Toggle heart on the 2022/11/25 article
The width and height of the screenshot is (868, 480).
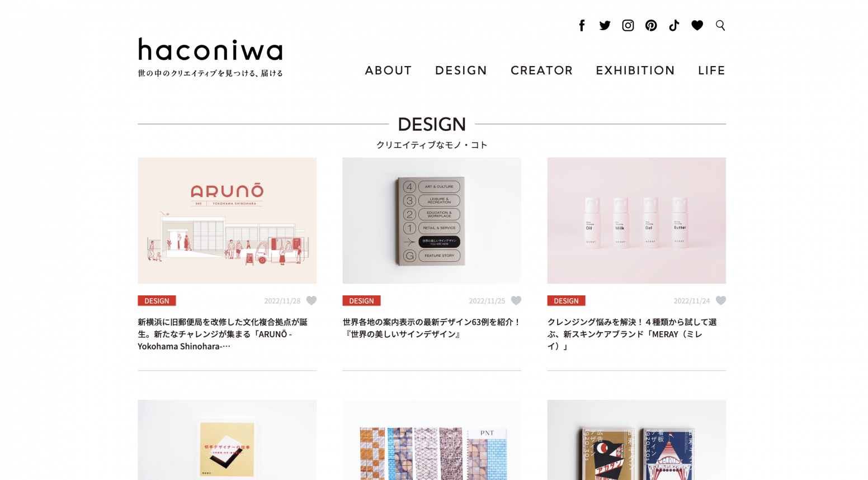click(516, 300)
